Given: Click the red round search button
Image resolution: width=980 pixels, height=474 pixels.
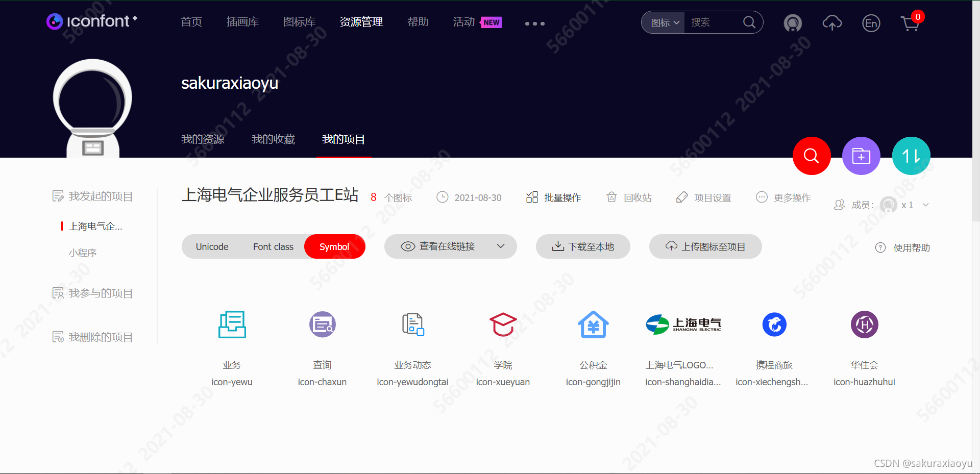Looking at the screenshot, I should pos(812,156).
